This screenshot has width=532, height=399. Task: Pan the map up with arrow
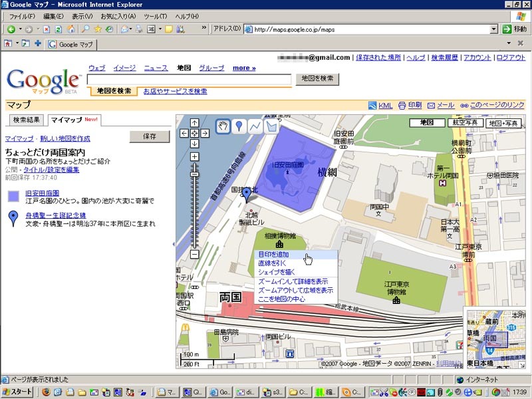[194, 122]
